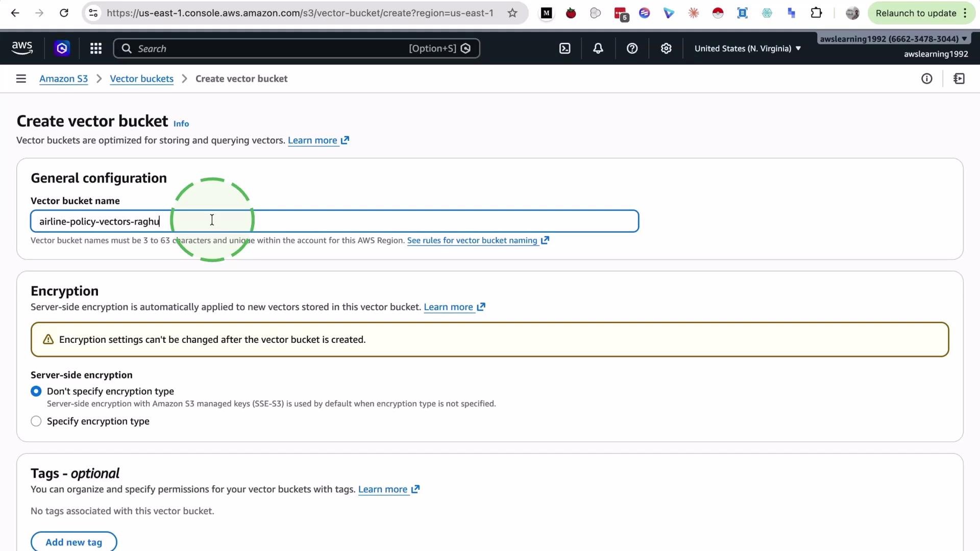Click the blue screenshot frame extension icon
Viewport: 980px width, 551px height.
742,13
